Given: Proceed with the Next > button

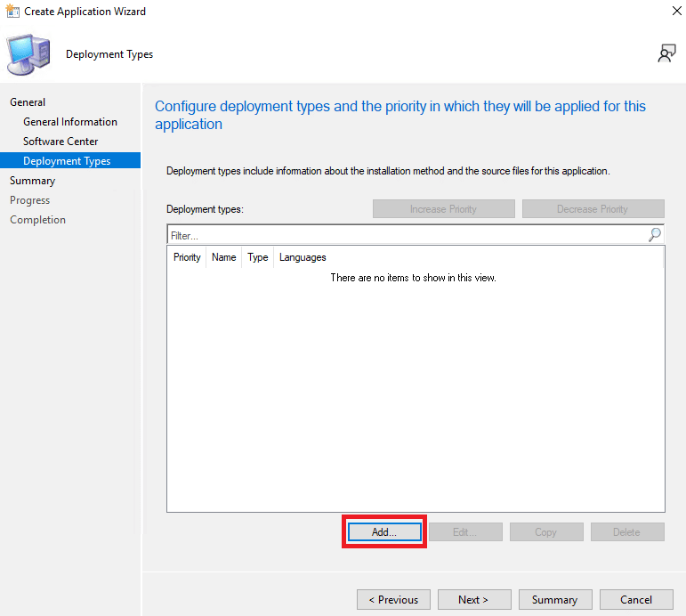Looking at the screenshot, I should point(473,599).
